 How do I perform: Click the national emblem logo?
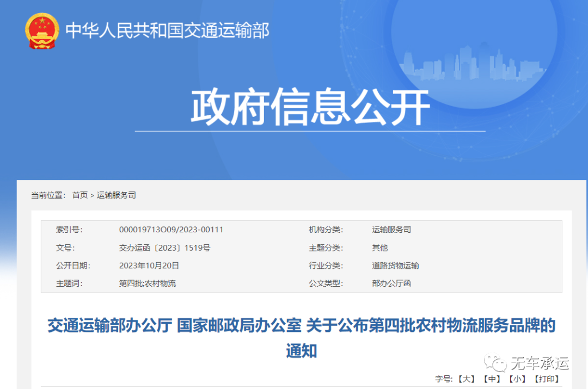pyautogui.click(x=42, y=31)
